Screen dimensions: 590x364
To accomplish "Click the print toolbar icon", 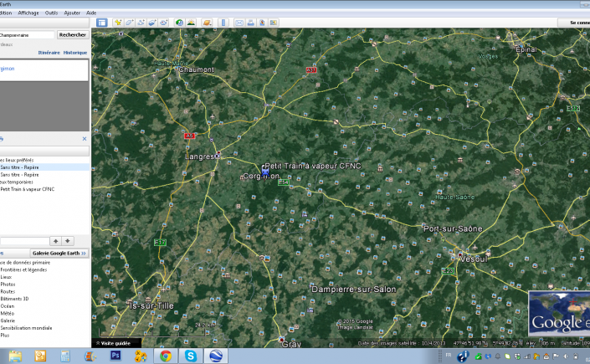I will point(250,22).
